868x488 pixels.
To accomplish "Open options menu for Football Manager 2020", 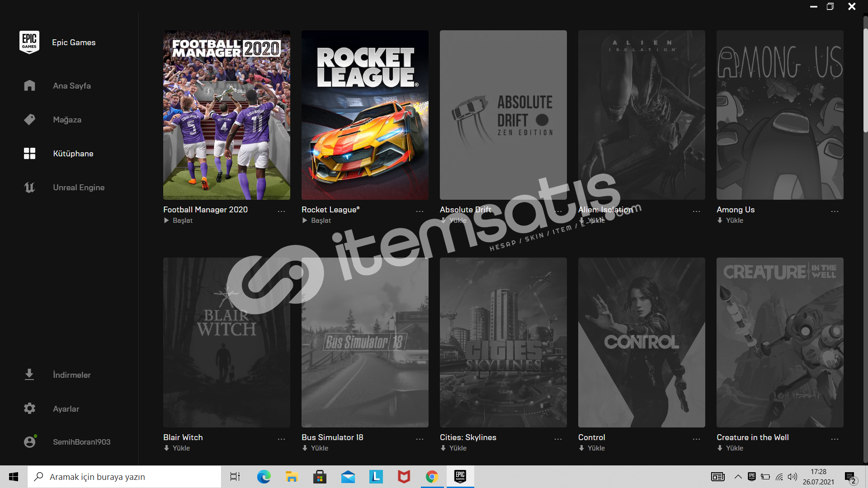I will point(281,211).
